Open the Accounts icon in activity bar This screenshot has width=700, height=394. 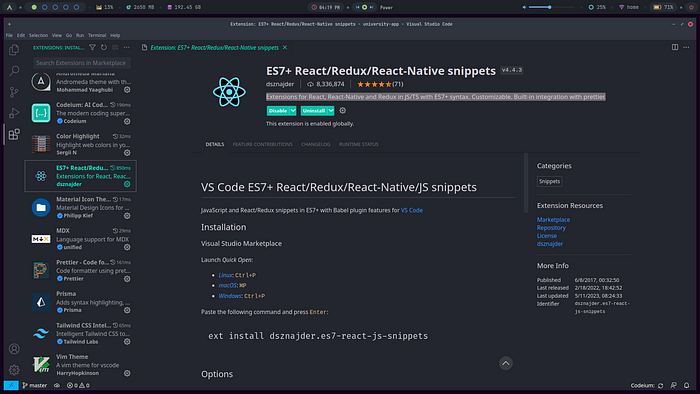tap(14, 348)
